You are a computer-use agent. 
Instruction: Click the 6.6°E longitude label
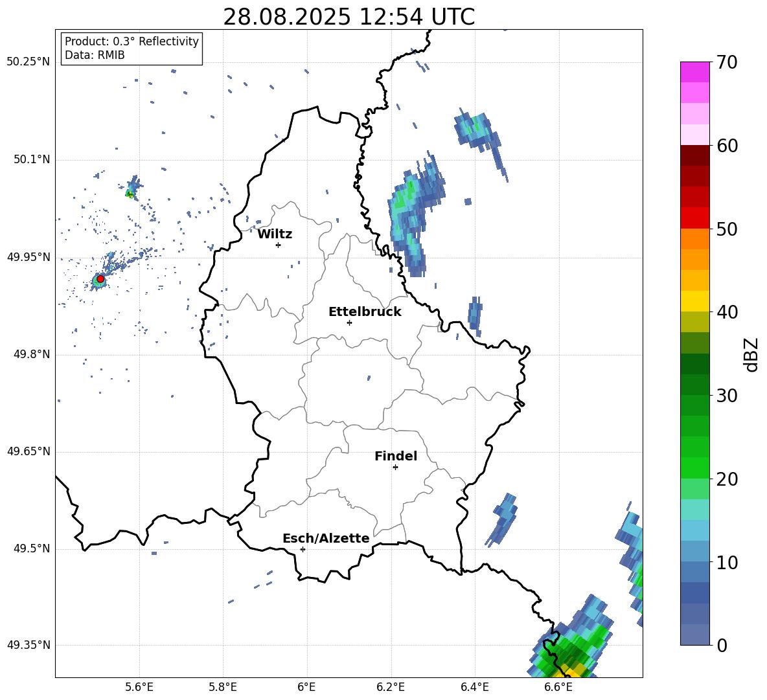click(558, 687)
